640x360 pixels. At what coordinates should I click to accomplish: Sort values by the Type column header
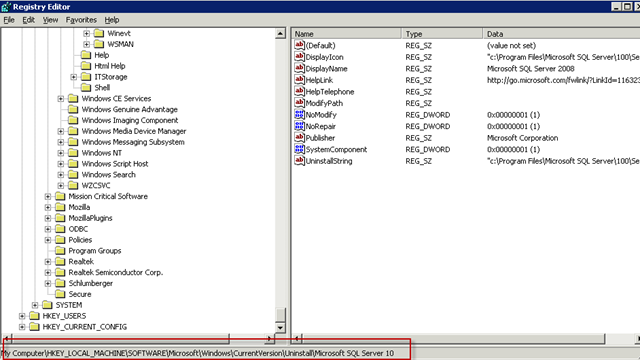pyautogui.click(x=442, y=34)
